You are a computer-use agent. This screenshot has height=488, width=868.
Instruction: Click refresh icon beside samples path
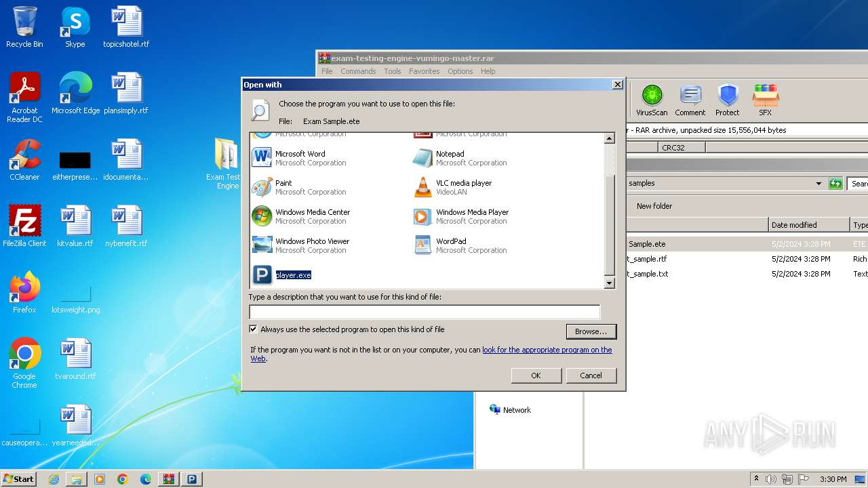pyautogui.click(x=835, y=184)
